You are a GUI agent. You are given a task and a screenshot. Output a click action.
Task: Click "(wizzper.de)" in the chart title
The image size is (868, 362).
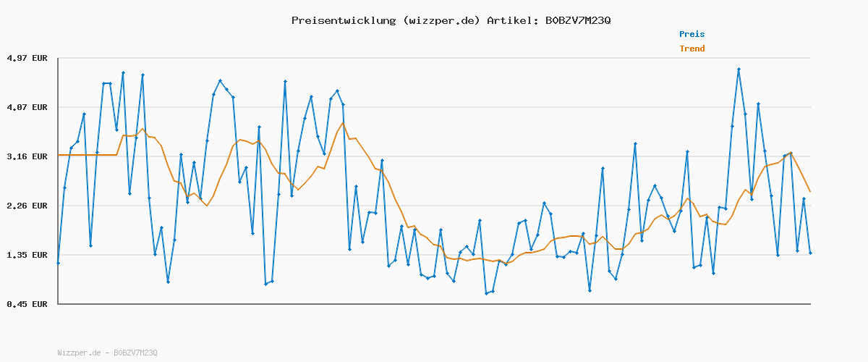tap(440, 20)
